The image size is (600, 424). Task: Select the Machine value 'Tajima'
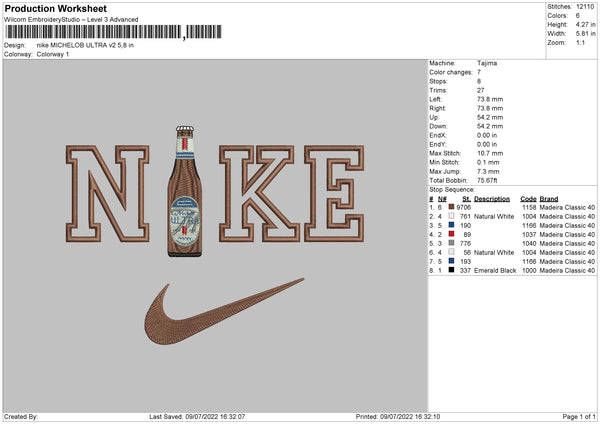tap(487, 63)
